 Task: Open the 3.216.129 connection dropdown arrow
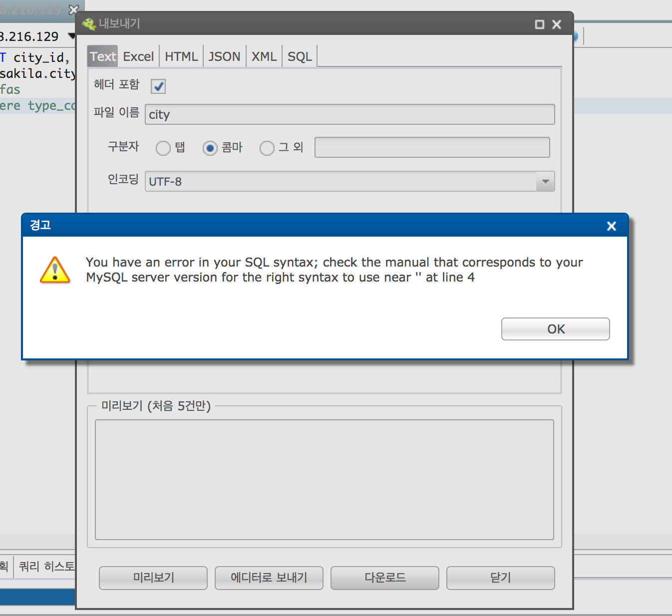tap(72, 35)
